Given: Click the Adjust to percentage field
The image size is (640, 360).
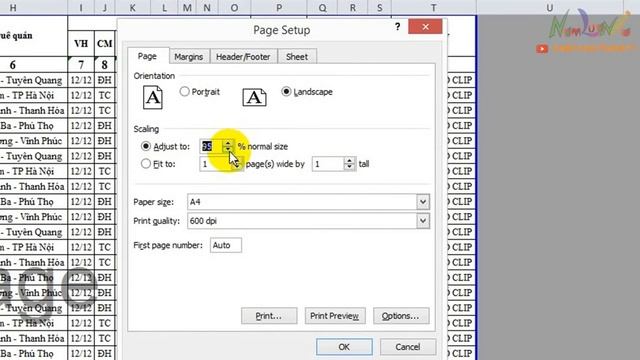Looking at the screenshot, I should (x=211, y=146).
